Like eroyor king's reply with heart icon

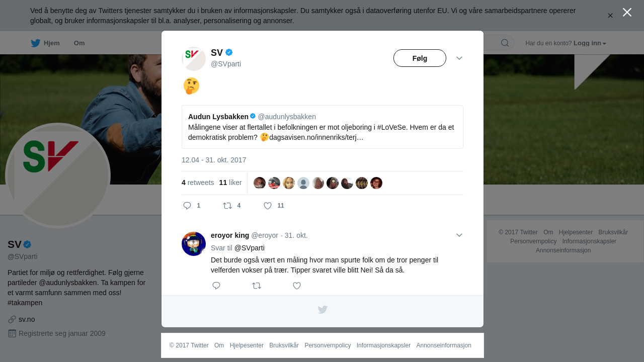tap(297, 286)
